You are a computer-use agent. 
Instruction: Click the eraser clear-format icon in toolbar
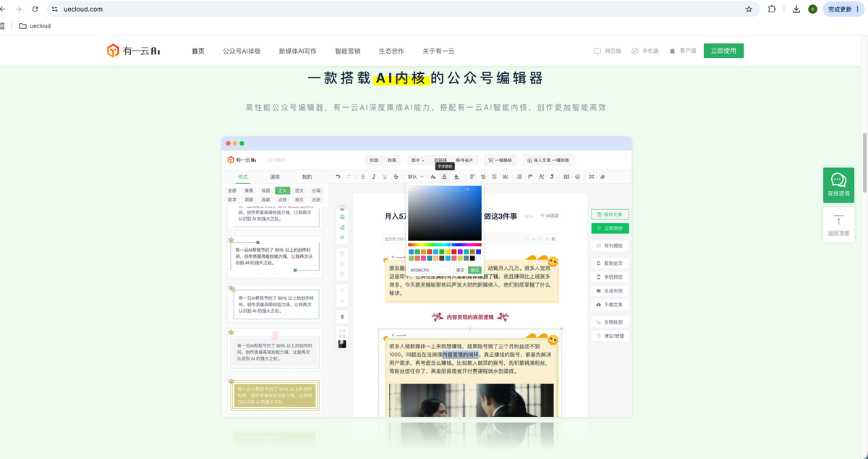pyautogui.click(x=603, y=177)
